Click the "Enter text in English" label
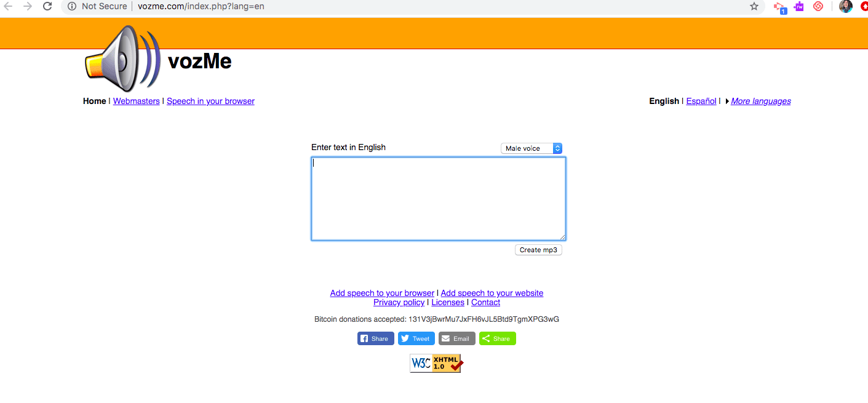 click(348, 147)
